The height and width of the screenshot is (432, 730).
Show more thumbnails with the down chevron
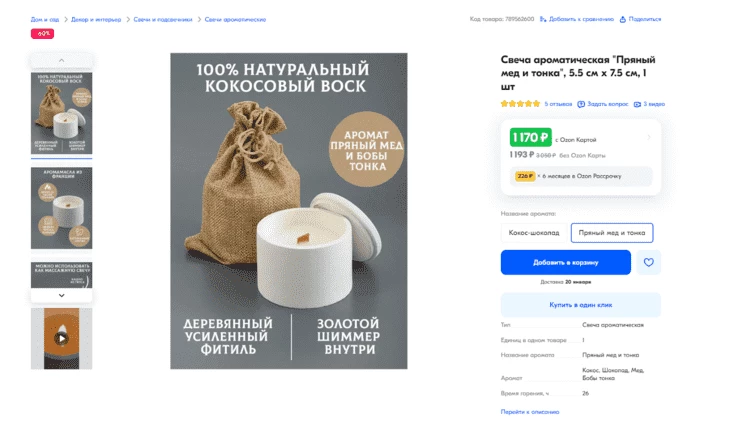(x=61, y=295)
